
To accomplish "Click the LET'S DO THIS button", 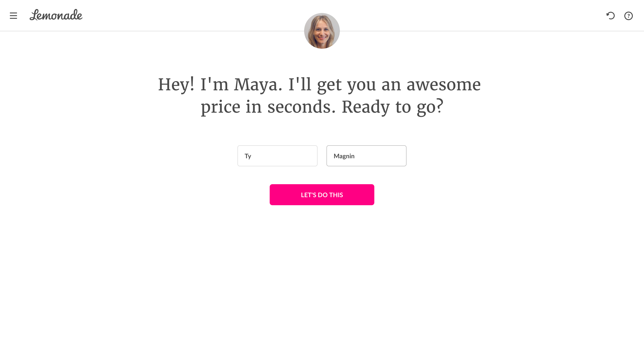I will (x=322, y=195).
